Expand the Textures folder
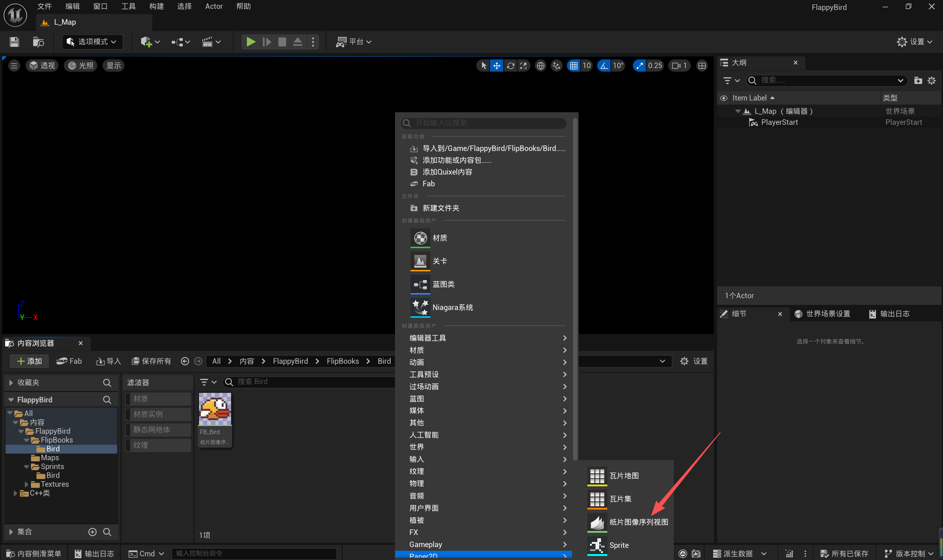 [x=27, y=484]
